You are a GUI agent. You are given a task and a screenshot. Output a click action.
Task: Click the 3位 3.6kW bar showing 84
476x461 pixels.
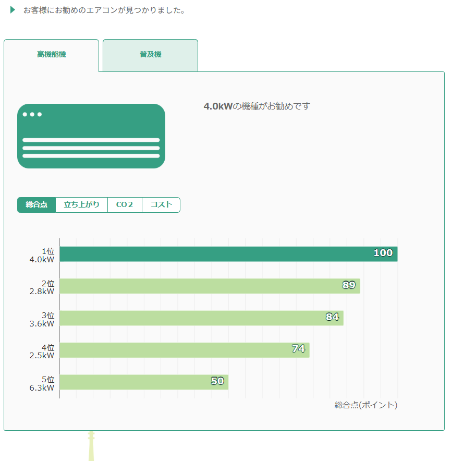(202, 318)
